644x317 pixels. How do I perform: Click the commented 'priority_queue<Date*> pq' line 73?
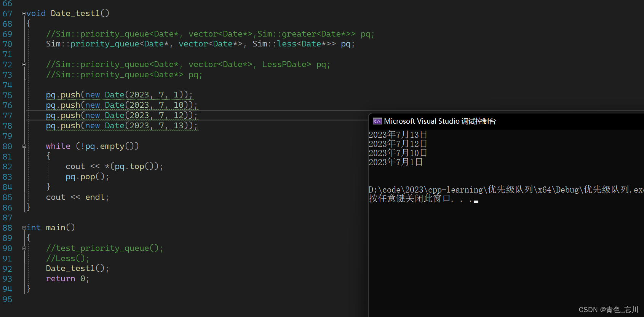tap(124, 75)
